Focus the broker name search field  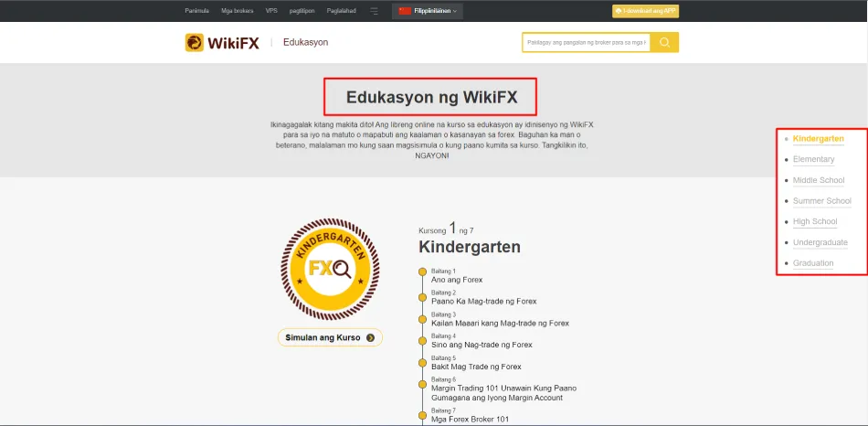[x=587, y=43]
